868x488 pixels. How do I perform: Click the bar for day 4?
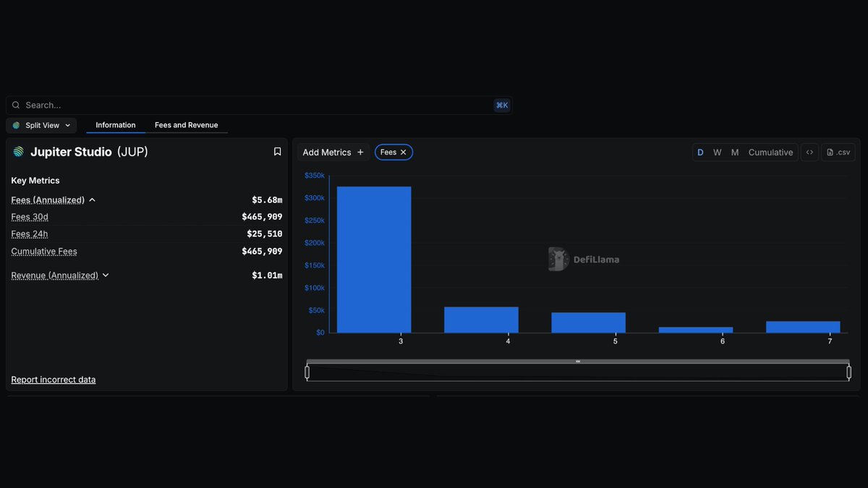pyautogui.click(x=481, y=320)
